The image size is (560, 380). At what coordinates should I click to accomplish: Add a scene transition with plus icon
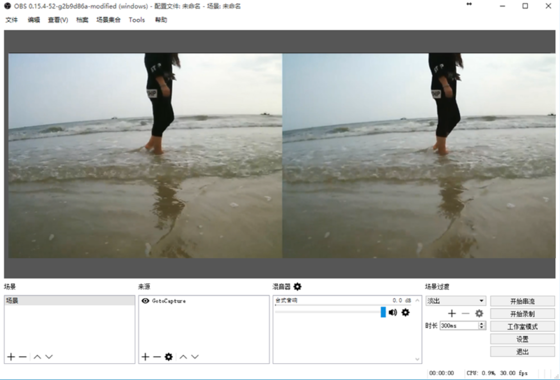[x=452, y=313]
